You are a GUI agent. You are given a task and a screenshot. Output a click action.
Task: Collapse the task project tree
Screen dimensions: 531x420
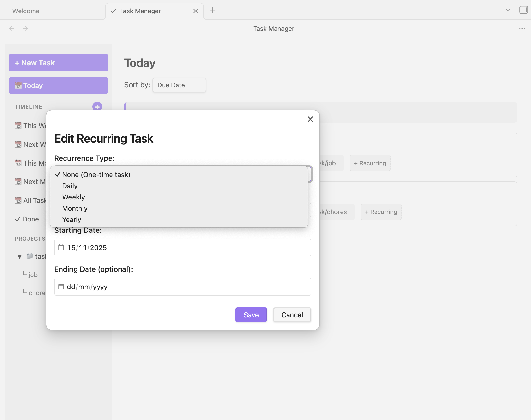pos(20,256)
